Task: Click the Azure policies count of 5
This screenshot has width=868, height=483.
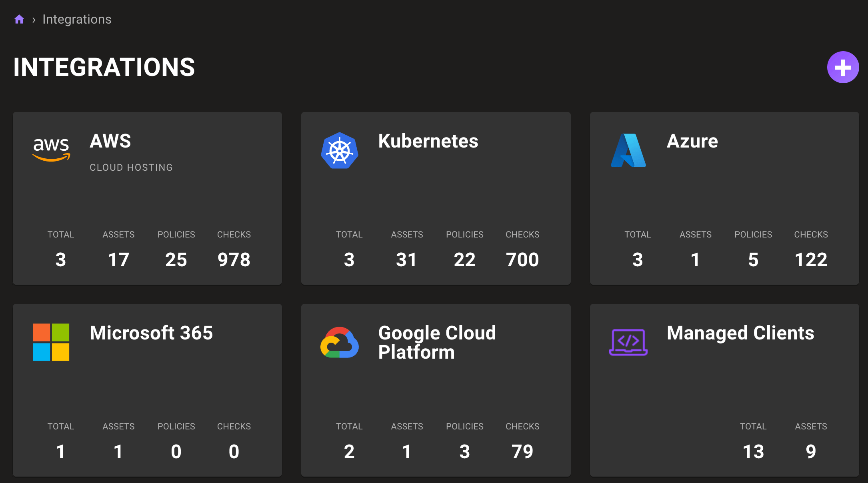Action: tap(754, 259)
